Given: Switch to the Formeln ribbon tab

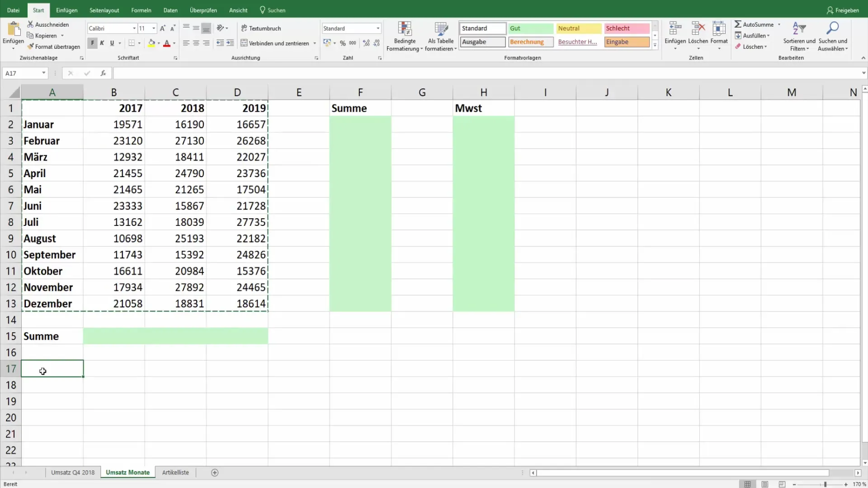Looking at the screenshot, I should (x=141, y=10).
